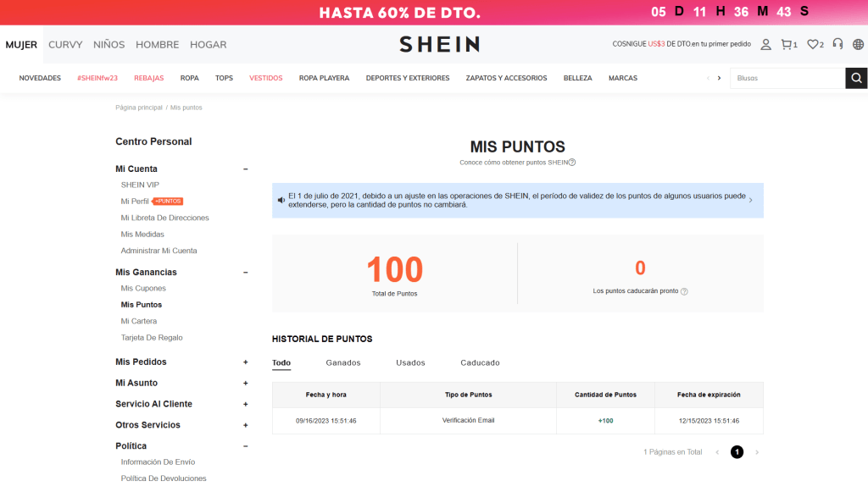
Task: Click the Blusas search field
Action: [x=787, y=78]
